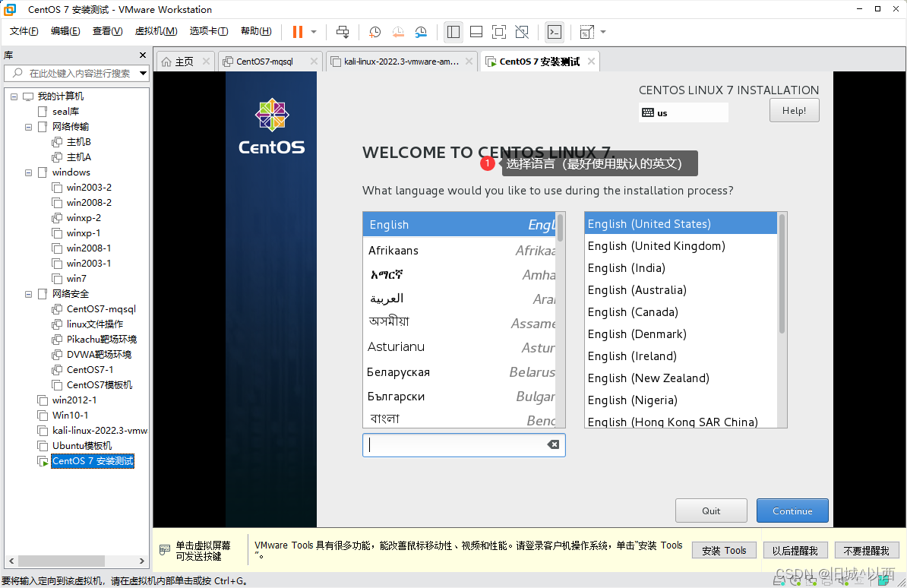The height and width of the screenshot is (588, 907).
Task: Open the power options dropdown arrow beside pause
Action: (x=314, y=32)
